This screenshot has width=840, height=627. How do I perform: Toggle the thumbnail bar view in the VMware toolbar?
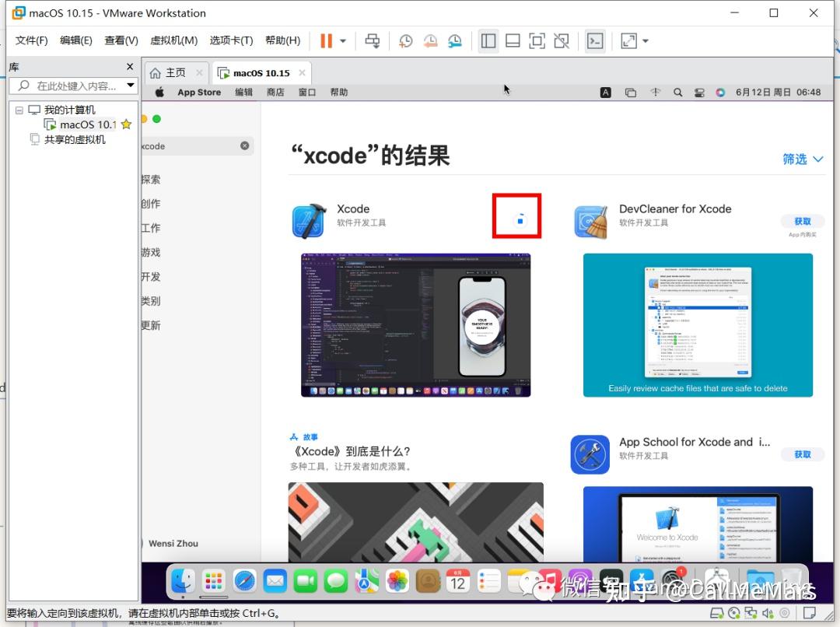click(x=513, y=40)
